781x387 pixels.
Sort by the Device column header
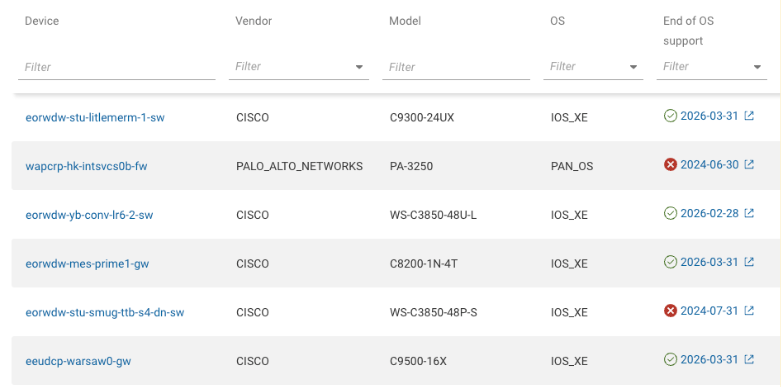42,21
